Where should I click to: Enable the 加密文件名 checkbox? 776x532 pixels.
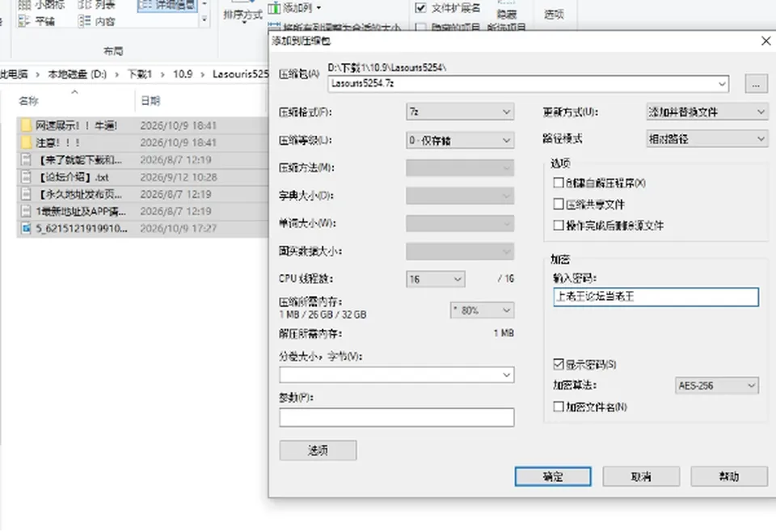coord(559,407)
